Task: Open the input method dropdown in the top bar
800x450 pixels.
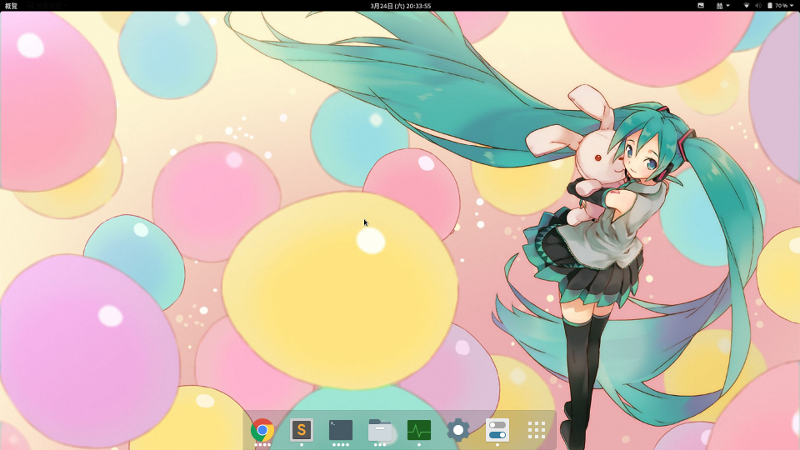Action: coord(722,6)
